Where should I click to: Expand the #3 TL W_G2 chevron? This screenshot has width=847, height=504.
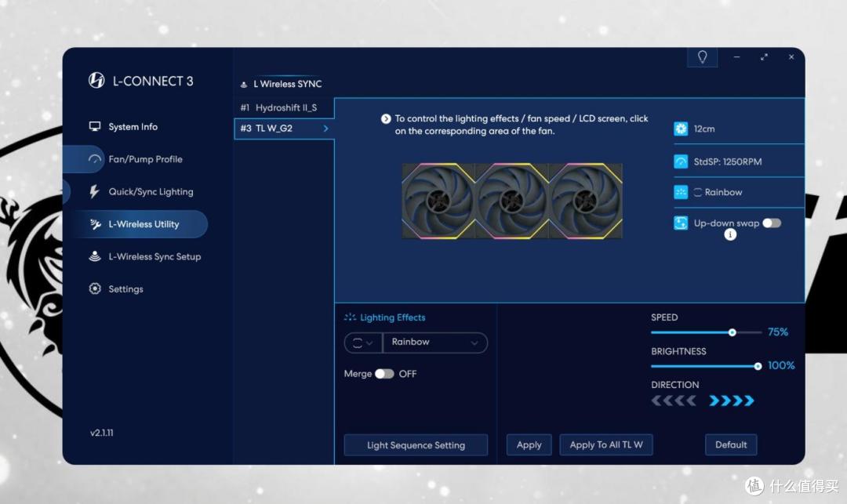(325, 129)
